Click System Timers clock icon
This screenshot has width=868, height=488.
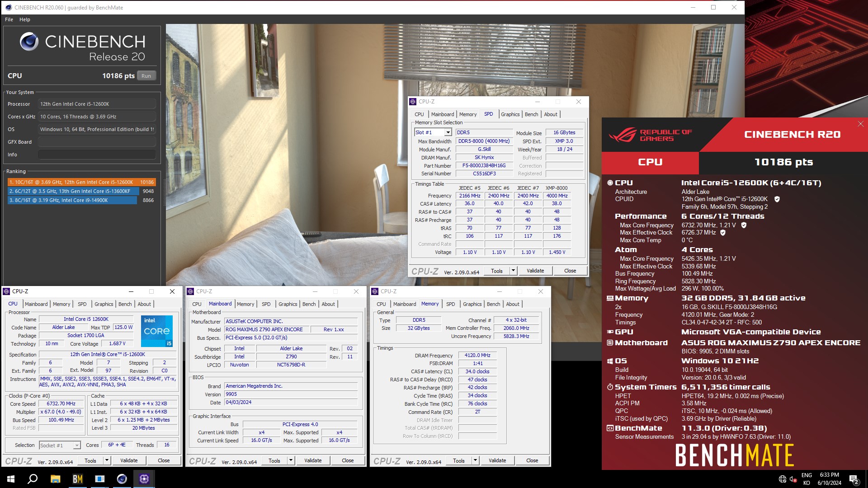pos(610,387)
